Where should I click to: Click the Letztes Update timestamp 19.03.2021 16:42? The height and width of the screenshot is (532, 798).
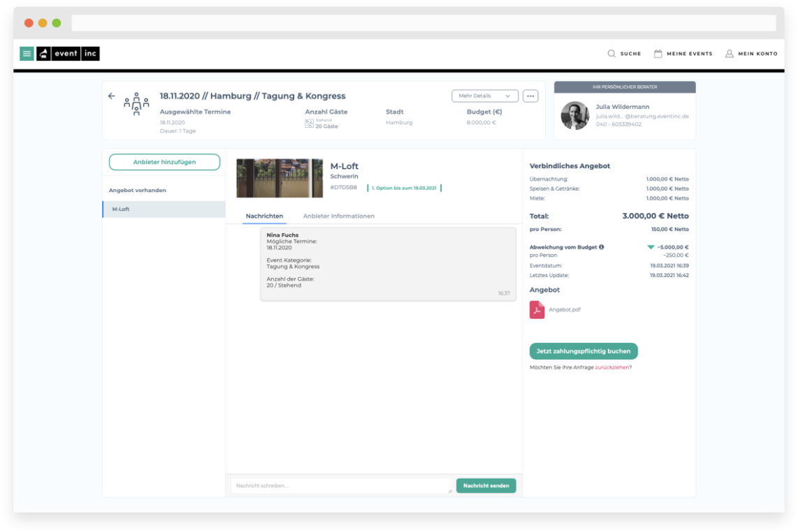[x=669, y=275]
